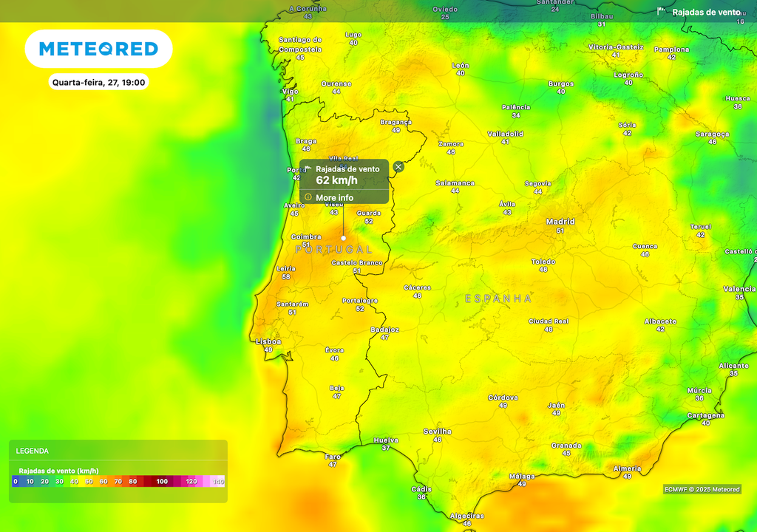
Task: Select Guarda 52 on the map
Action: tap(369, 216)
